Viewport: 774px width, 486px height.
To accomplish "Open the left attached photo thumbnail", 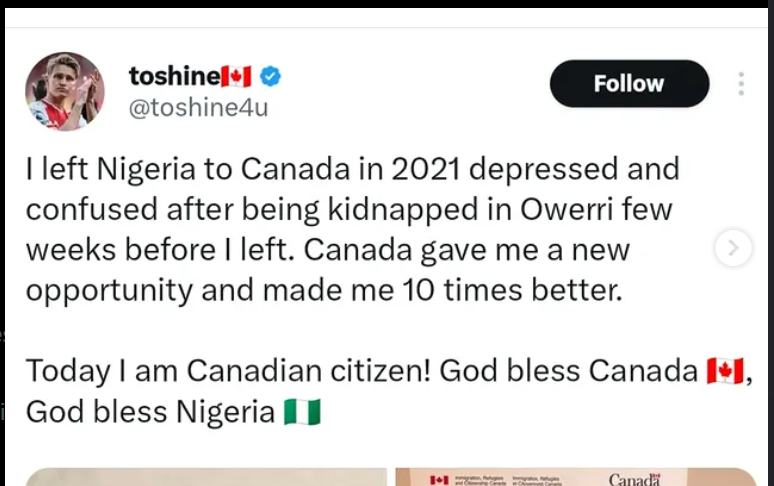I will (205, 477).
